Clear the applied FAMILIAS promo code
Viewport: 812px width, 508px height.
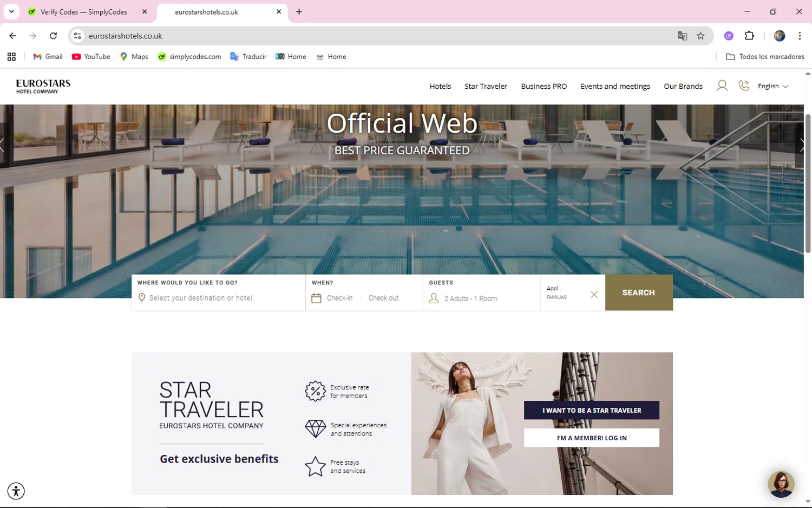click(x=594, y=295)
